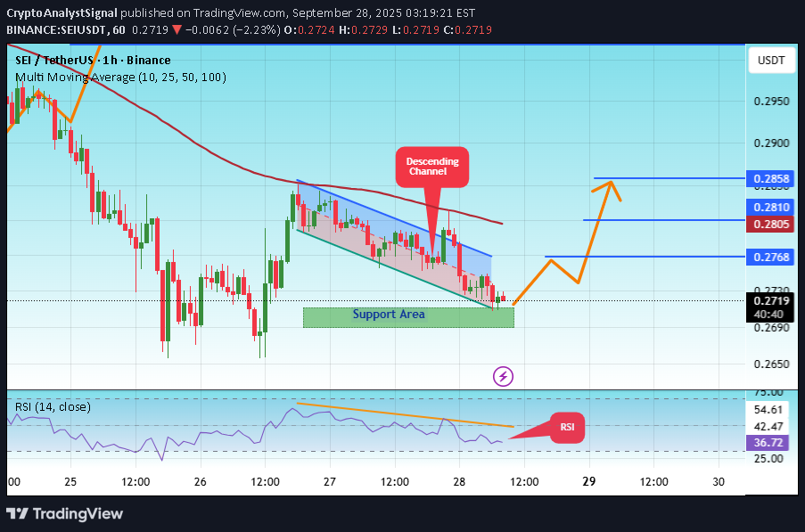Click the USDT currency button
805x532 pixels.
[771, 60]
